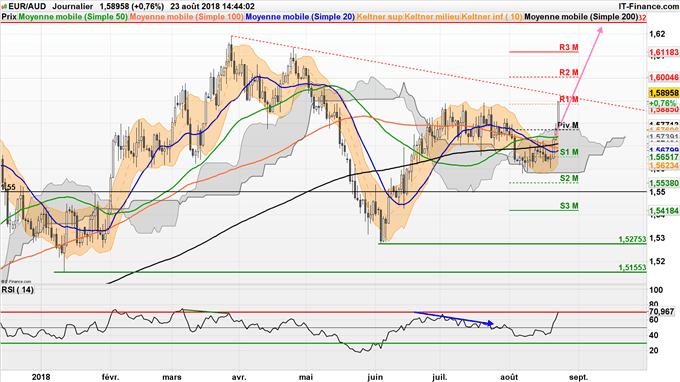Select the Moyenne mobile (Simple 100) legend
The image size is (680, 382).
[x=187, y=17]
